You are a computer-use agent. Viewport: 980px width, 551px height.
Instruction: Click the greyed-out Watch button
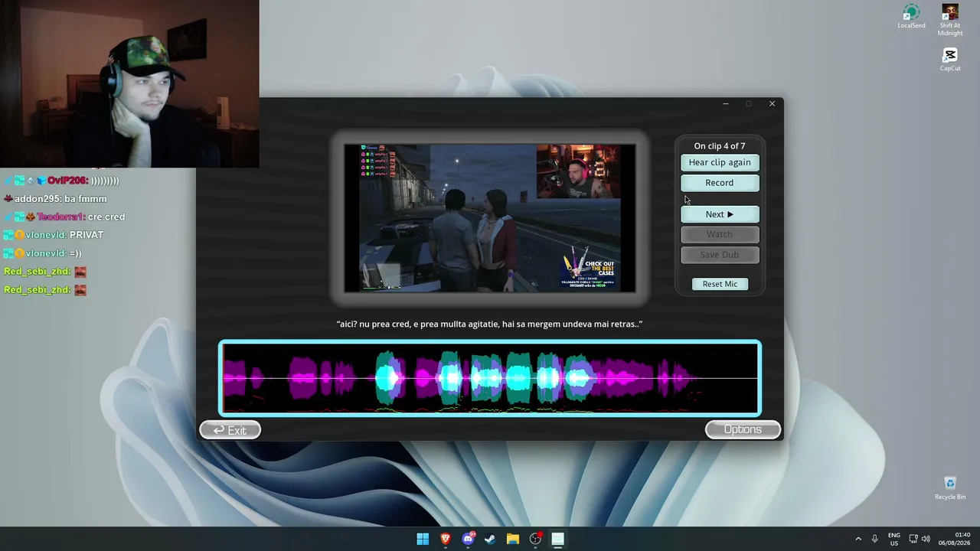click(x=720, y=234)
